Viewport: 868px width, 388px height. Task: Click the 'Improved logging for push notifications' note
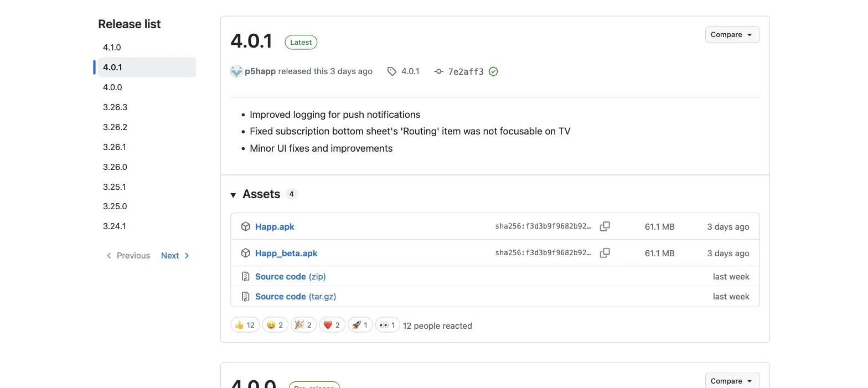coord(335,115)
